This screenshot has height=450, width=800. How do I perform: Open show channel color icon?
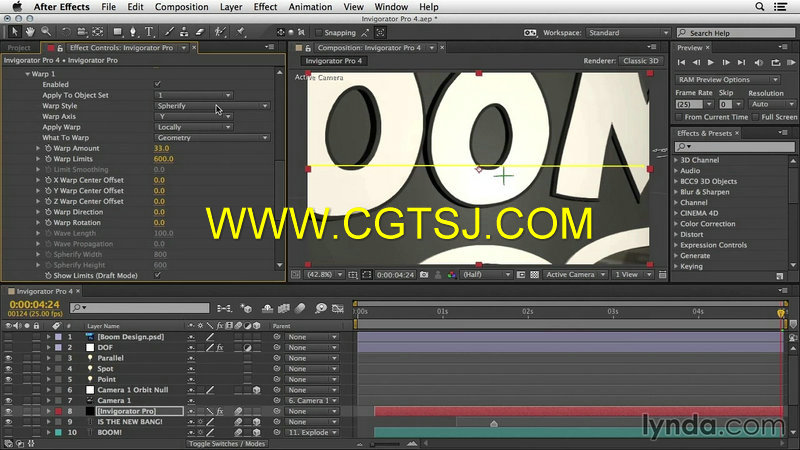pos(452,274)
